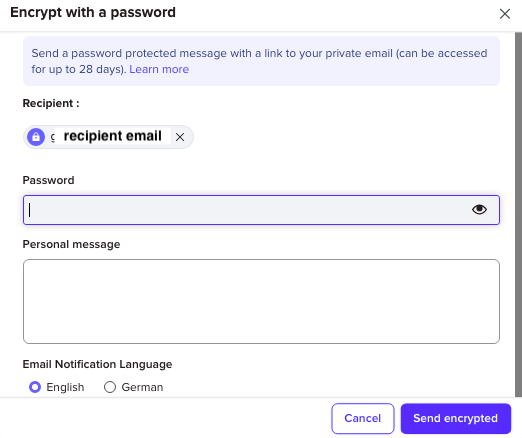Image resolution: width=522 pixels, height=438 pixels.
Task: Click the Recipient label
Action: (51, 103)
